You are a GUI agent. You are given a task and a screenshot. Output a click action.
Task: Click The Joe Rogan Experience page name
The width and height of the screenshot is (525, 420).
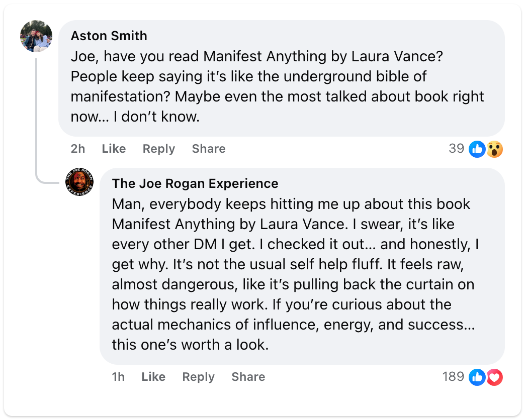point(195,183)
